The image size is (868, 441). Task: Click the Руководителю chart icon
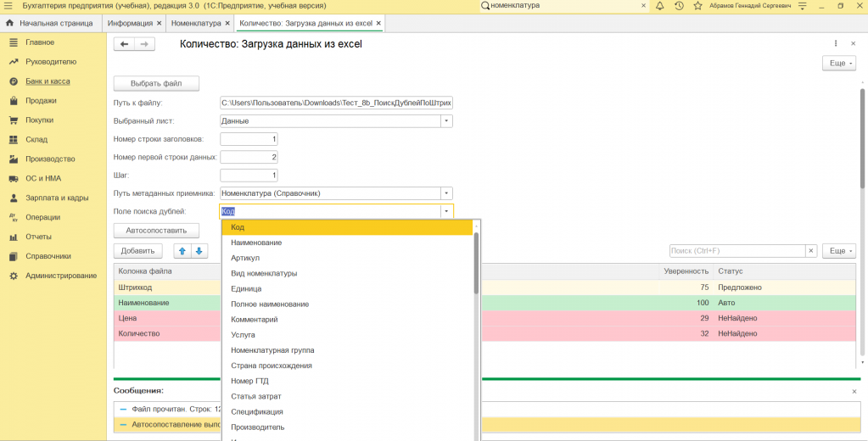click(14, 62)
